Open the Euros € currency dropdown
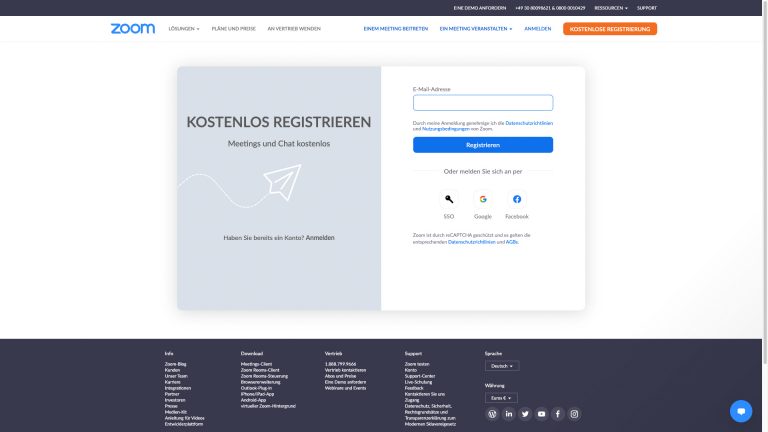The height and width of the screenshot is (432, 768). [501, 398]
